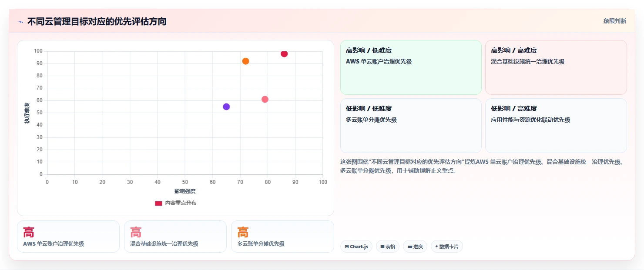Select the crimson data point at top

[284, 54]
